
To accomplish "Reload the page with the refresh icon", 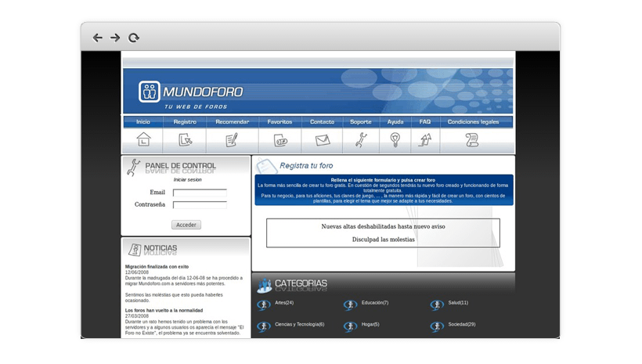I will 134,38.
